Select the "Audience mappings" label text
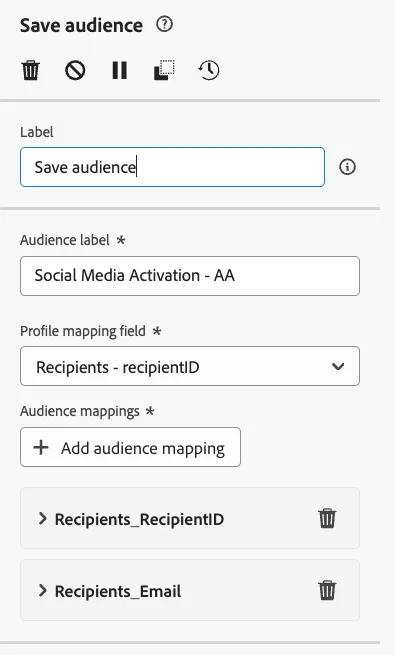Image resolution: width=395 pixels, height=655 pixels. 80,411
